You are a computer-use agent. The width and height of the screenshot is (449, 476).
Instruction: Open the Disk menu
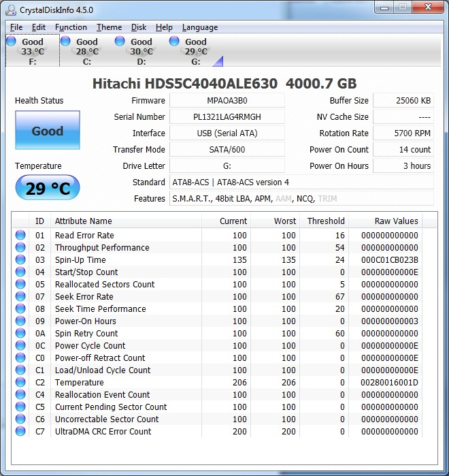(139, 27)
